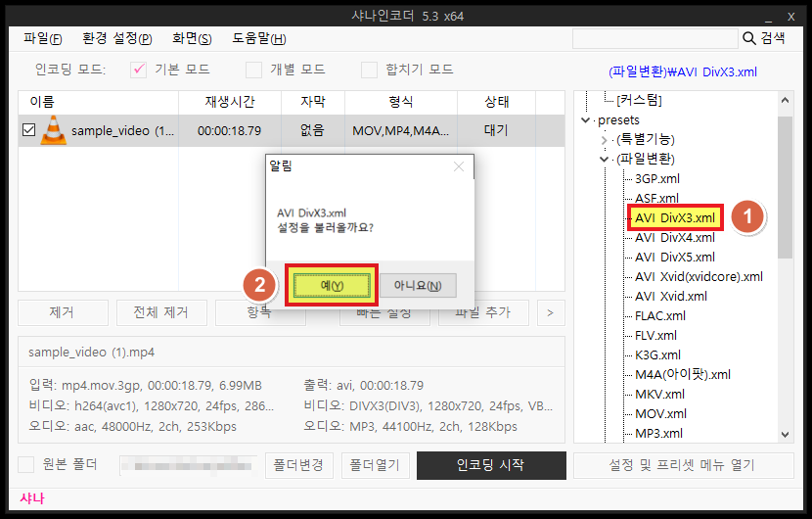The width and height of the screenshot is (812, 519).
Task: Click the 00:00:18.79 duration cell
Action: [x=229, y=130]
